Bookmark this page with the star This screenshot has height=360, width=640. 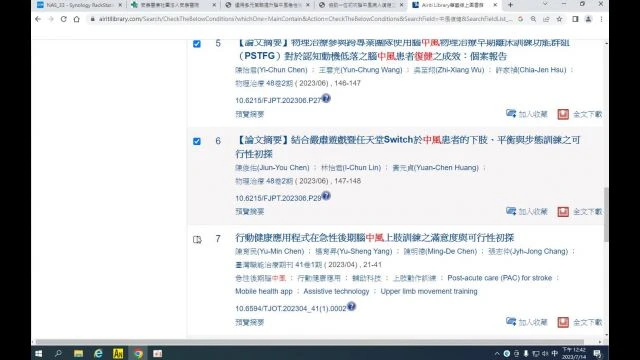pyautogui.click(x=559, y=19)
